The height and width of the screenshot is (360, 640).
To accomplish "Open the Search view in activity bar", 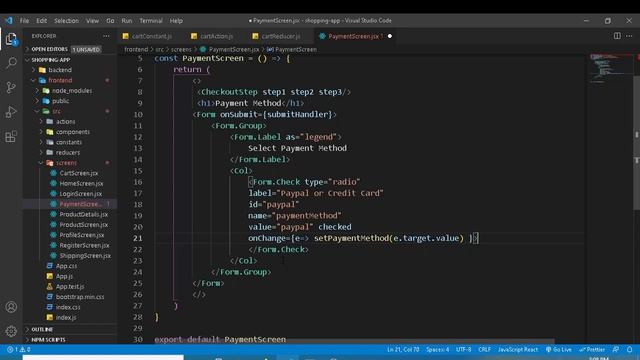I will (x=11, y=63).
